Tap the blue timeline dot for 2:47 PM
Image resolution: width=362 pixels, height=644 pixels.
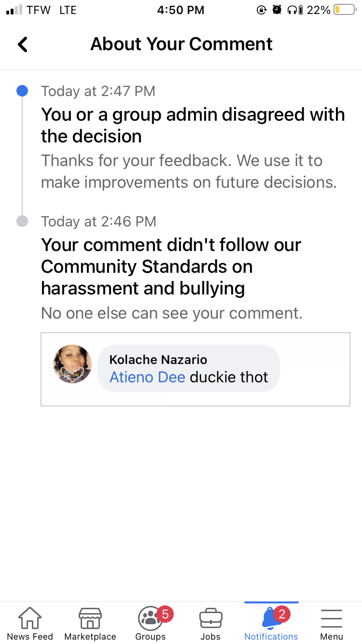click(x=22, y=91)
